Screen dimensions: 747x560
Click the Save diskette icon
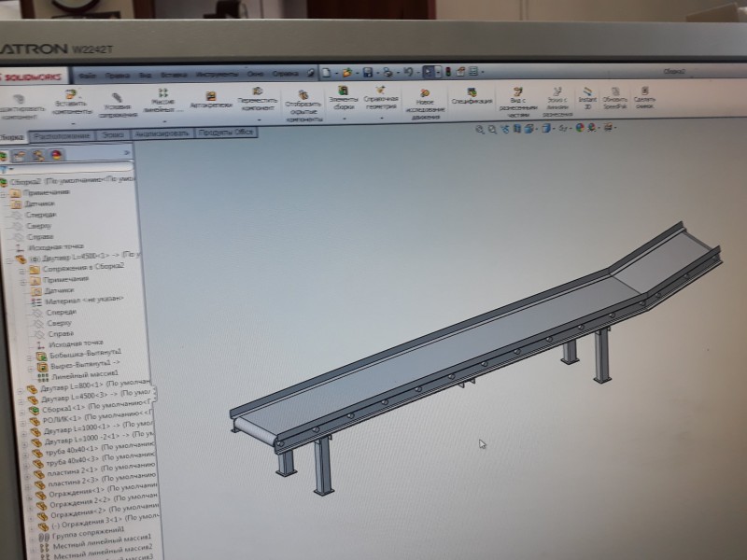[367, 73]
